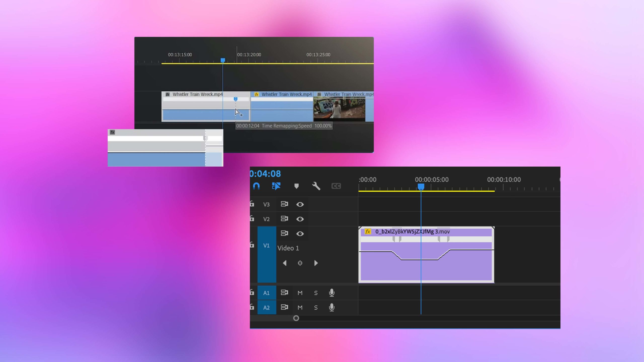Toggle sync lock on A2 track
644x362 pixels.
tap(284, 307)
